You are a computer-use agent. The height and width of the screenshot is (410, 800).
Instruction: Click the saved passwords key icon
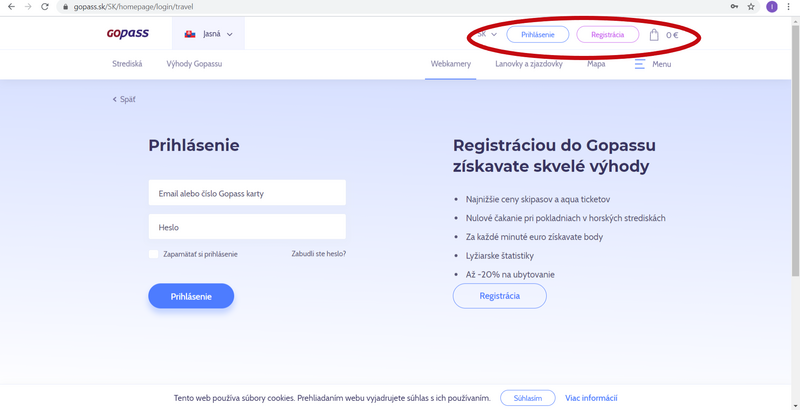click(x=734, y=7)
